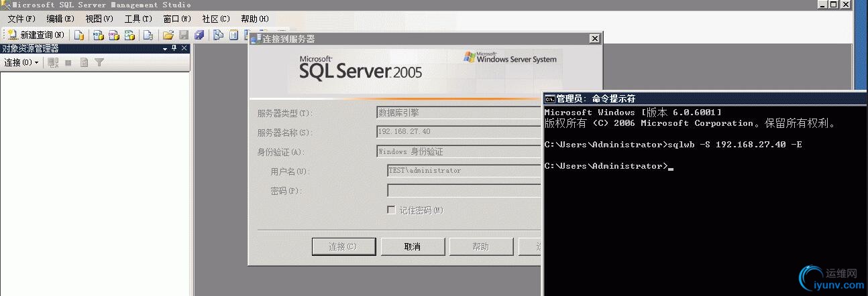Viewport: 868px width, 296px height.
Task: Check the 记住密码(M) checkbox
Action: 392,210
